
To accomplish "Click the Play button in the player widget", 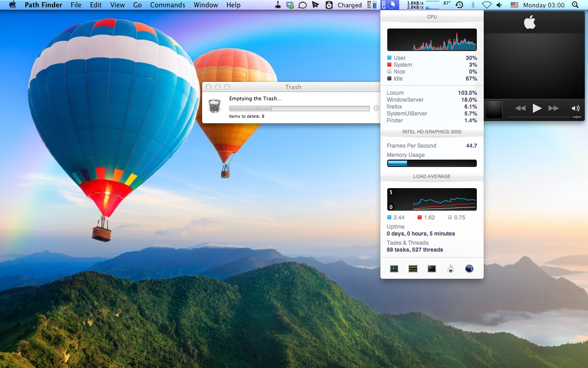I will point(537,109).
